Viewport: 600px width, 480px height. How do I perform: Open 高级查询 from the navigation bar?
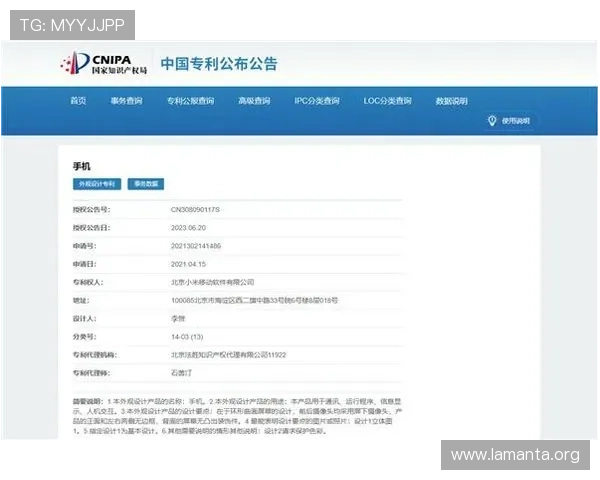pyautogui.click(x=254, y=101)
